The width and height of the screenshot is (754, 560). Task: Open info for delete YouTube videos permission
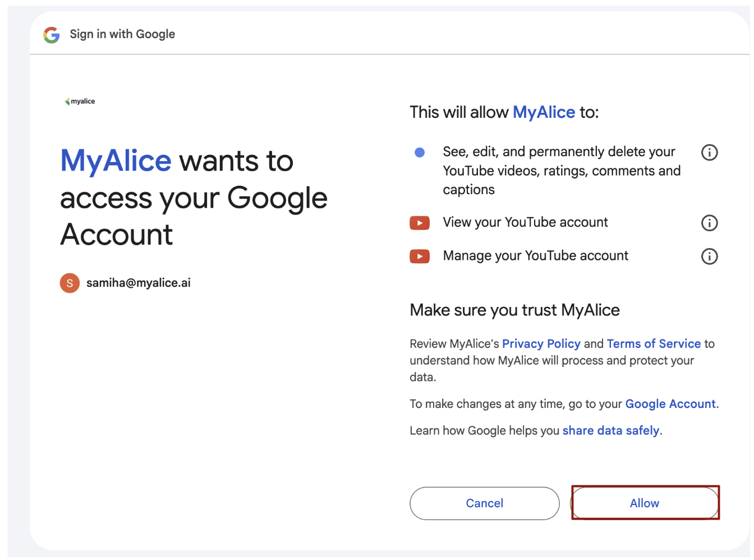point(709,152)
